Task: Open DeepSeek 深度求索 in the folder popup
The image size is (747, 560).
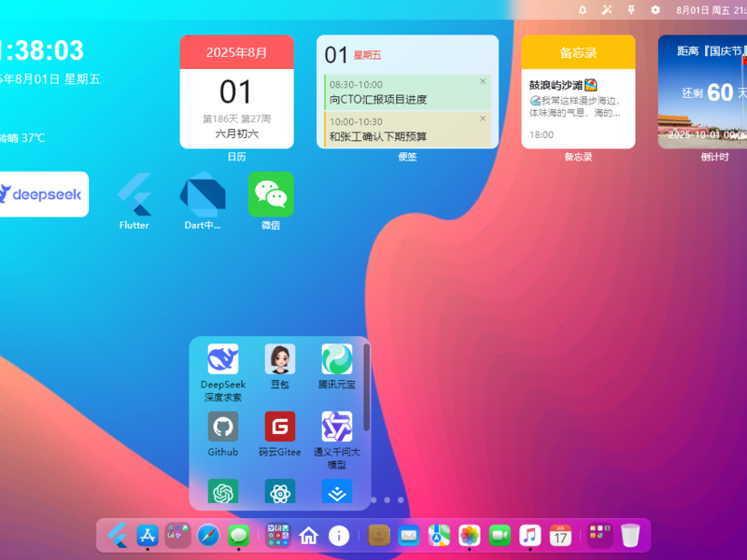Action: tap(223, 359)
